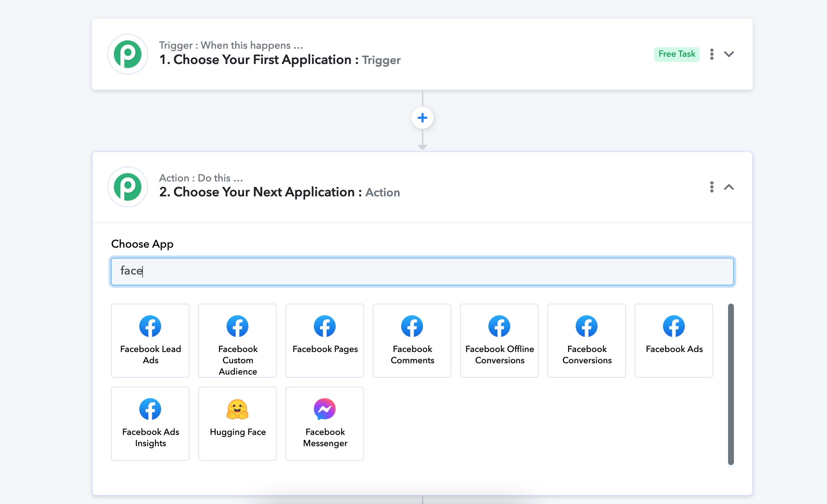
Task: Select Facebook Ads Insights app
Action: click(x=150, y=424)
